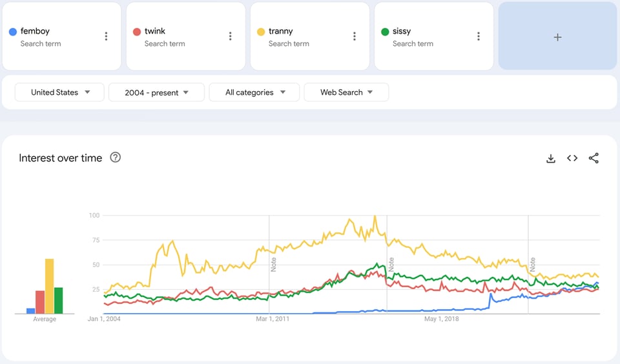Screen dimensions: 620x364
Task: Open more options for the yellow search term
Action: pyautogui.click(x=354, y=36)
